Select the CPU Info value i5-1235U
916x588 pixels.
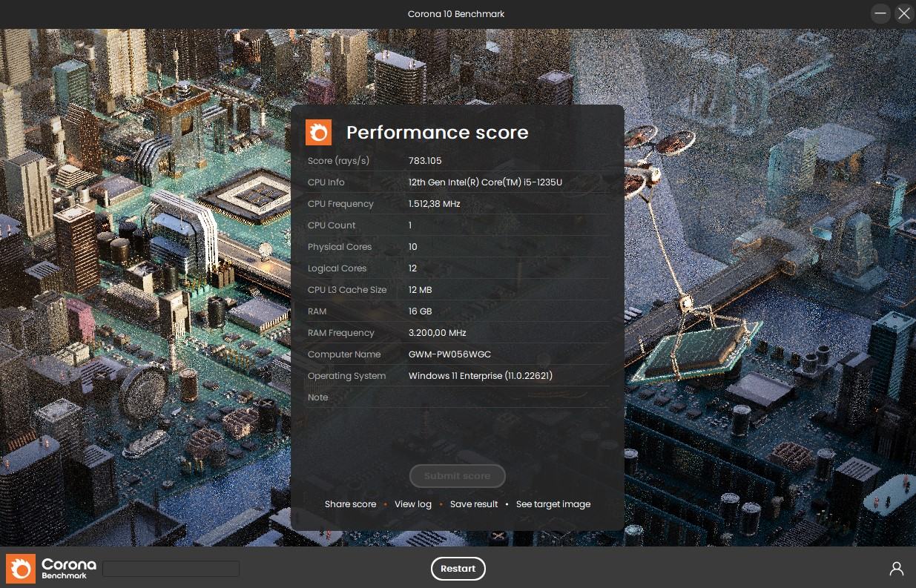(x=485, y=182)
